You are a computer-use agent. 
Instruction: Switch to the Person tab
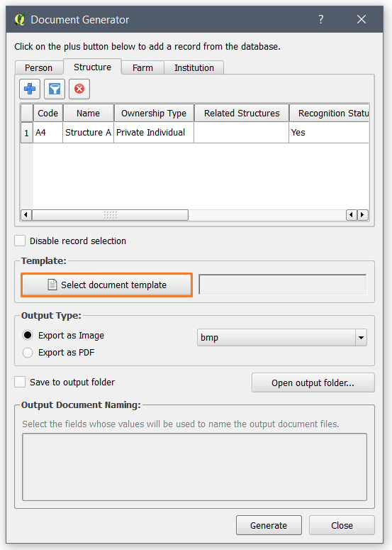(39, 67)
